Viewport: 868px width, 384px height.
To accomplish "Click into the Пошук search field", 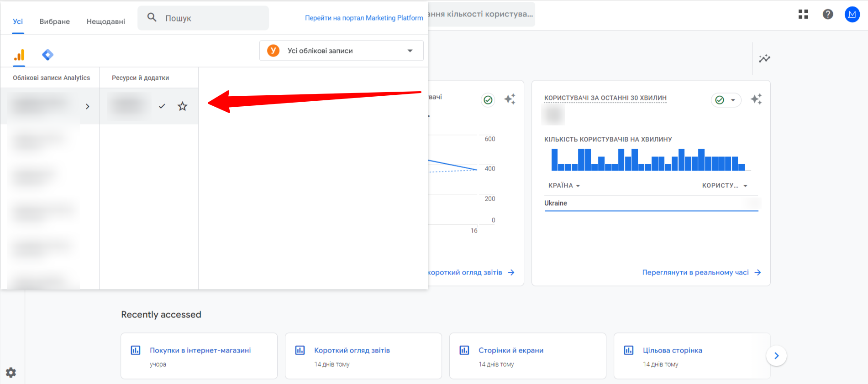I will point(203,18).
